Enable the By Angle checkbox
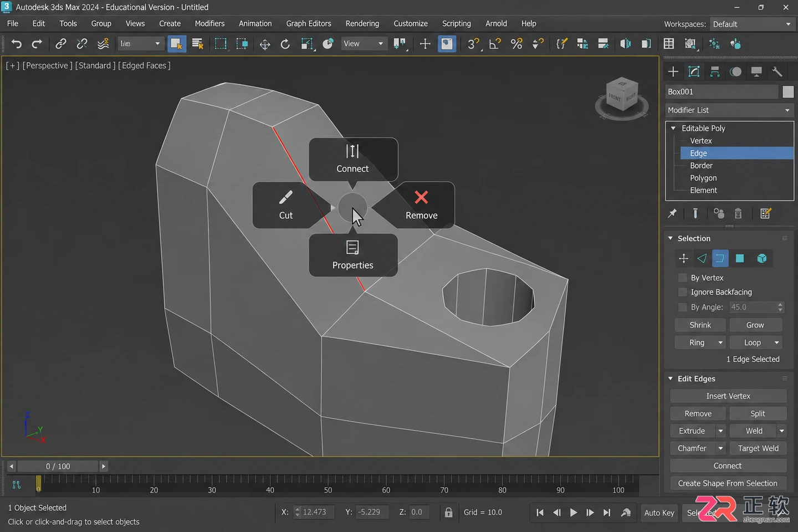The height and width of the screenshot is (532, 798). click(x=683, y=307)
